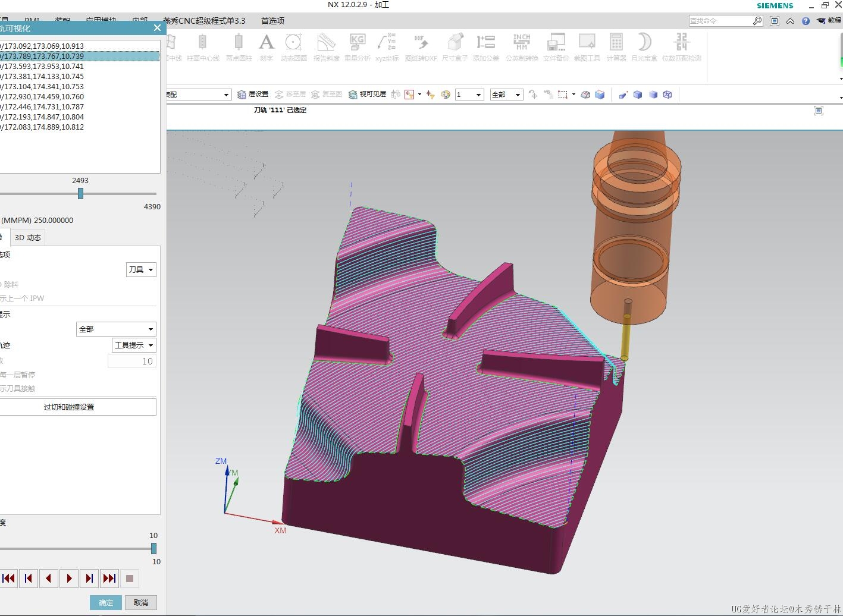Open the 公英制转换 inch/mm converter
The width and height of the screenshot is (843, 616).
click(x=522, y=47)
